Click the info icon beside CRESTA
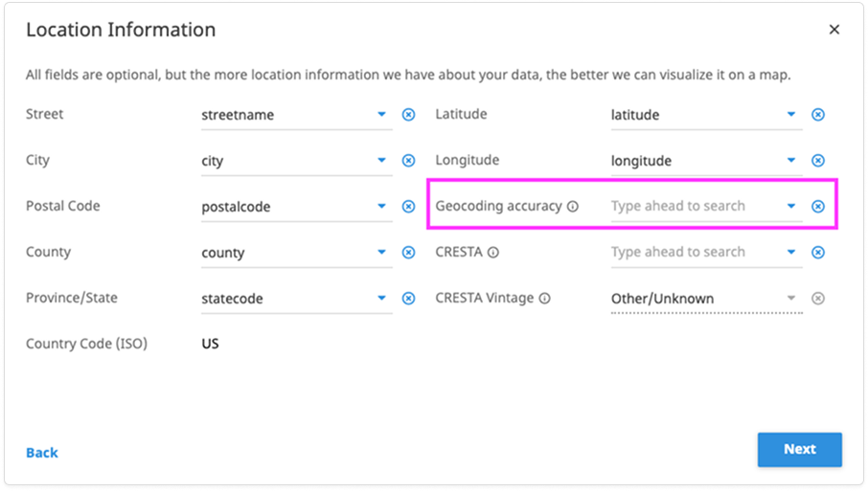 point(493,253)
